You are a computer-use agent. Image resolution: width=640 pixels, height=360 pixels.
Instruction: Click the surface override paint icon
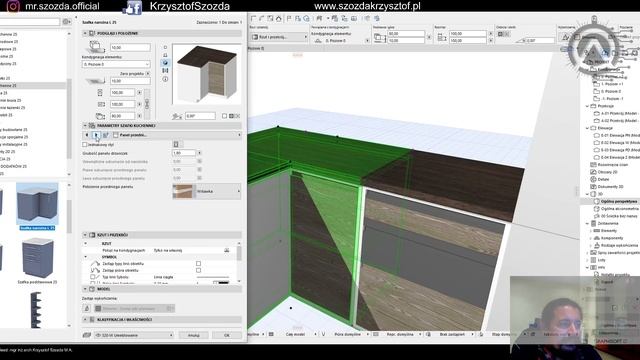(x=87, y=309)
